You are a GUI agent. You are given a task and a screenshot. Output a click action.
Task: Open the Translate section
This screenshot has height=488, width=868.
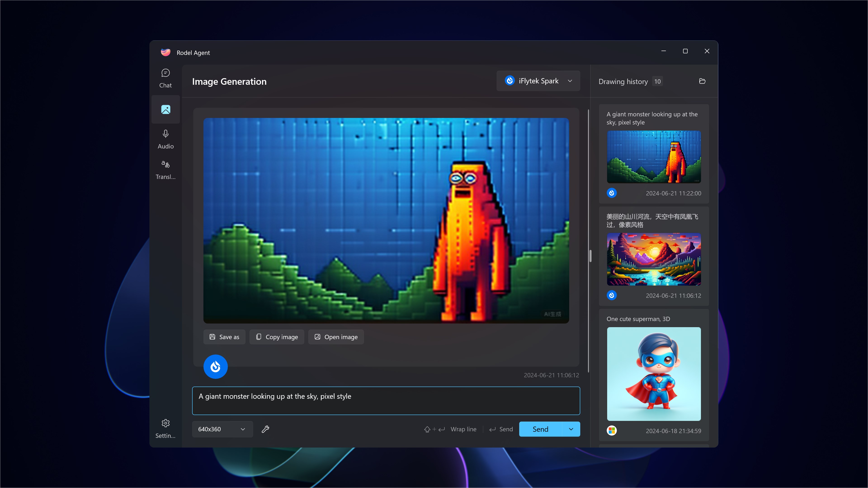click(165, 170)
